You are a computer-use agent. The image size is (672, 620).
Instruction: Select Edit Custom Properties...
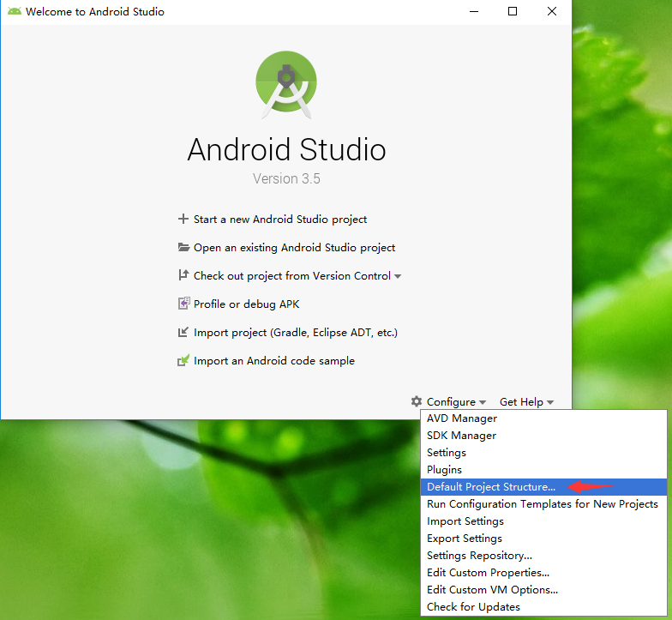click(x=543, y=573)
